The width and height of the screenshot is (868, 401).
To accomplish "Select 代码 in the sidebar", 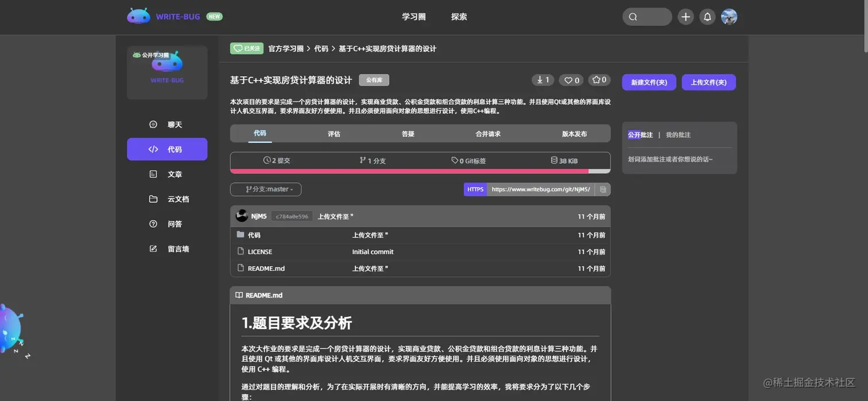I will [x=167, y=149].
